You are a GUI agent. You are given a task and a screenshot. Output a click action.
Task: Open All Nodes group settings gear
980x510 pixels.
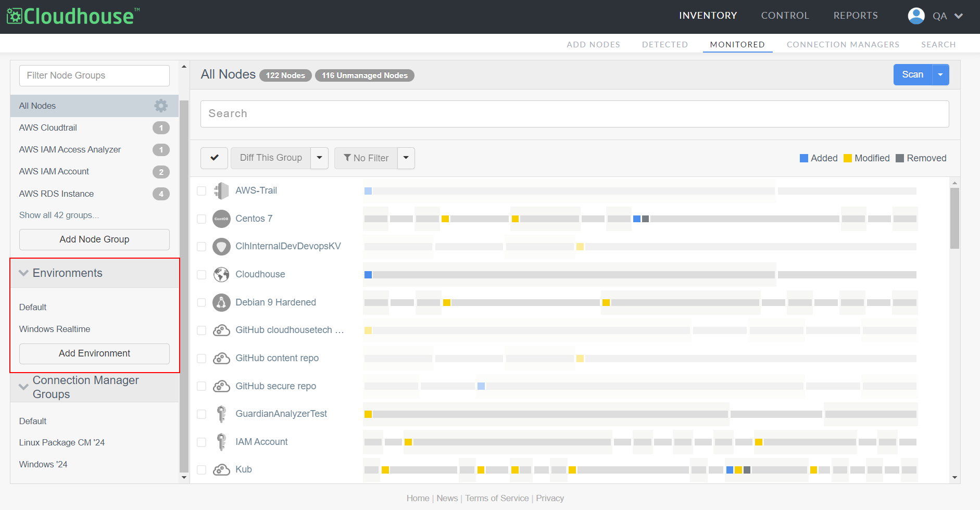161,106
